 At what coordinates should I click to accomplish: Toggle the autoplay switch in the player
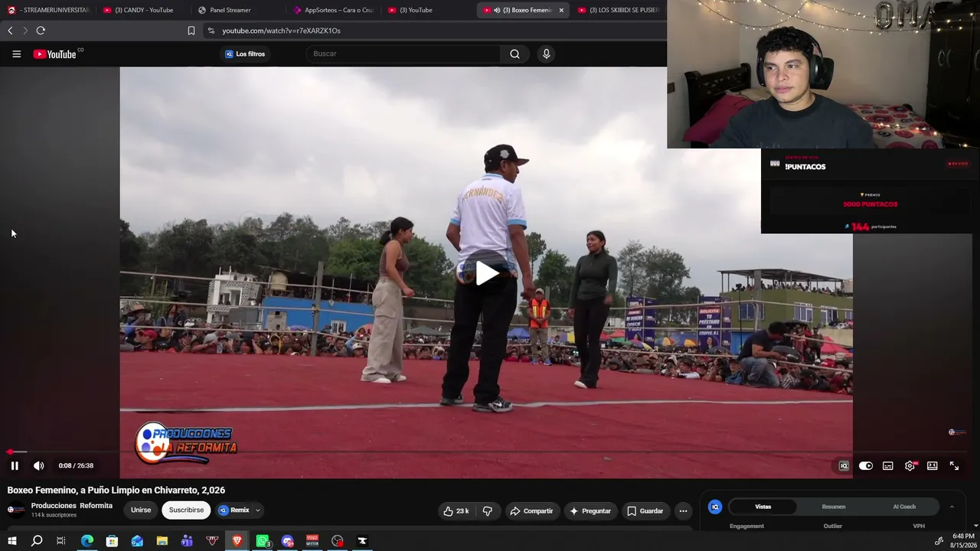pos(866,465)
